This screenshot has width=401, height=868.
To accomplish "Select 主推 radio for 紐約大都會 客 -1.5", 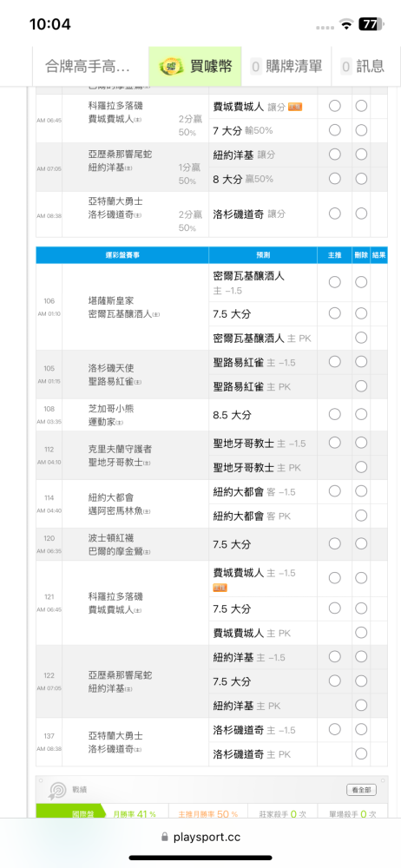I will point(334,491).
